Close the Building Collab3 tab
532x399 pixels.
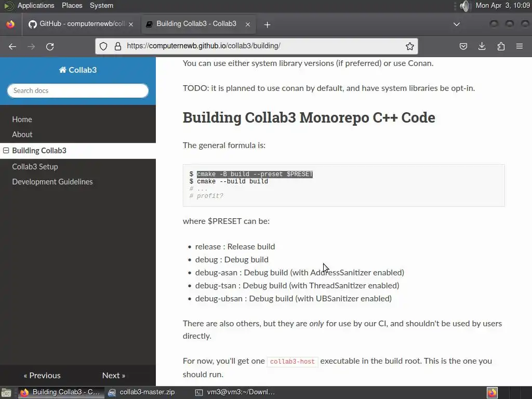coord(248,24)
